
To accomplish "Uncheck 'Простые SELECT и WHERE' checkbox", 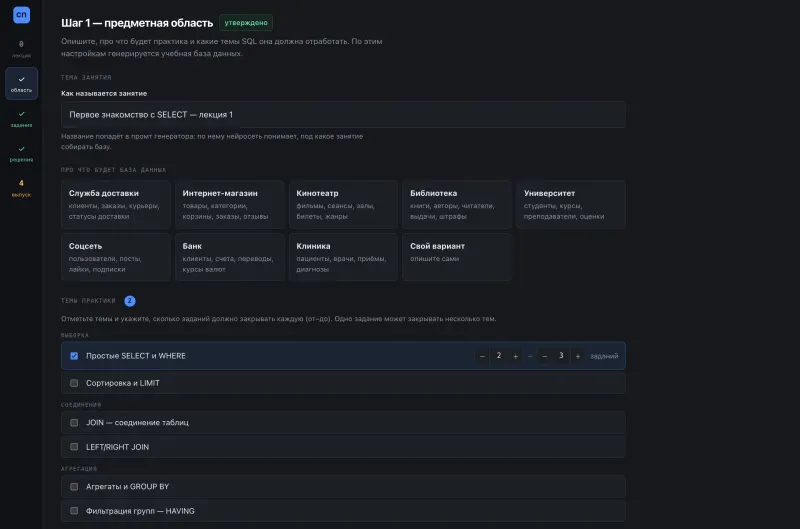I will coord(74,356).
